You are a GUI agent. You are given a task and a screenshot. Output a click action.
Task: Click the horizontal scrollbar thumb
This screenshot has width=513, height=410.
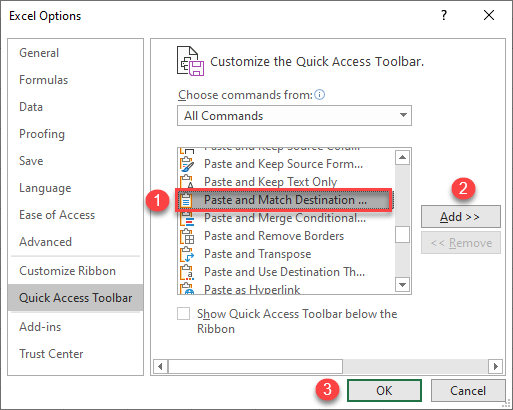click(255, 367)
